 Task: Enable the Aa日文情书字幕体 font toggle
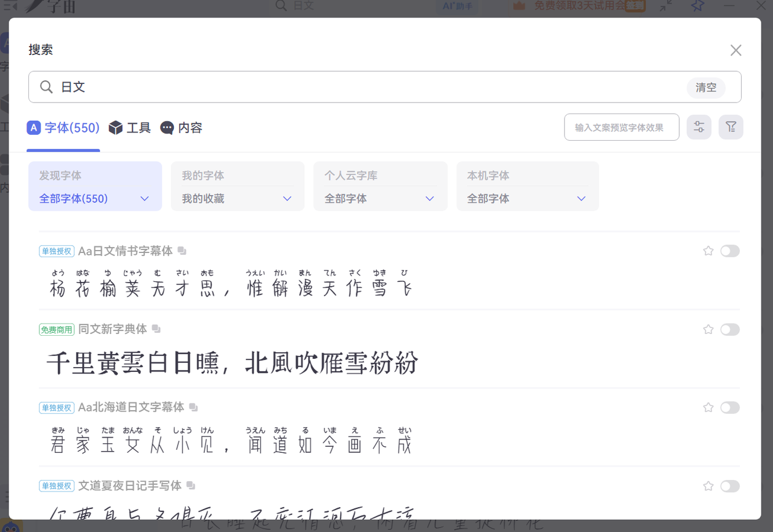(730, 251)
